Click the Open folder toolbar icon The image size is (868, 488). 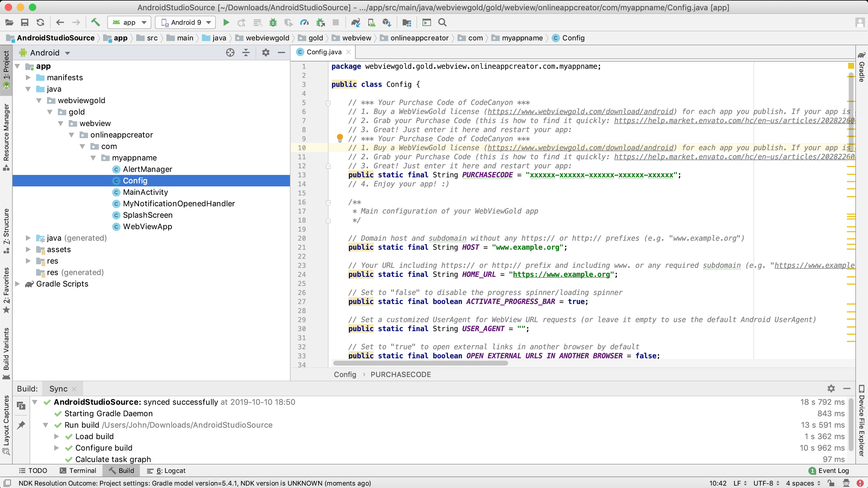point(9,23)
